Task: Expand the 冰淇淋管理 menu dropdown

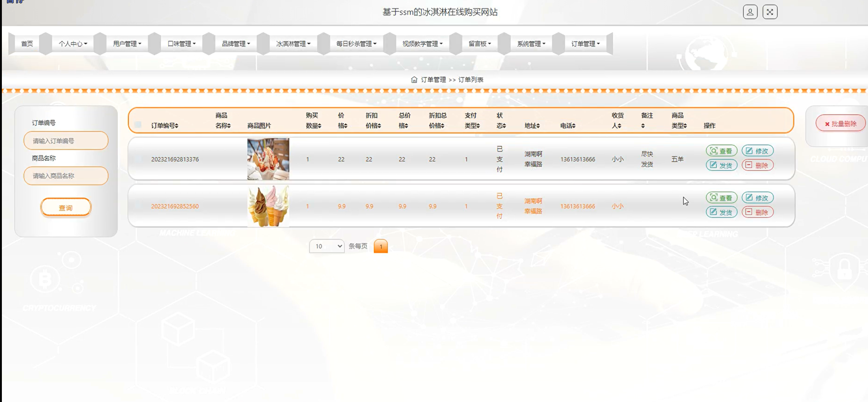Action: point(293,44)
